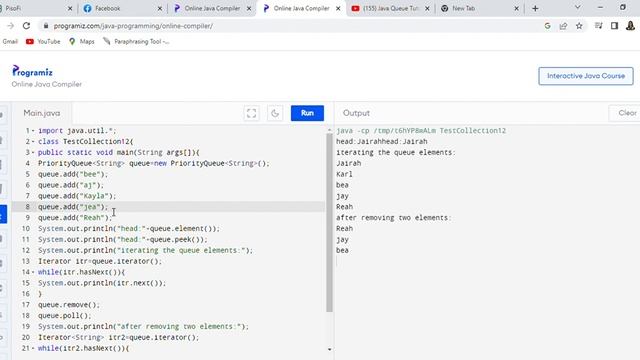Click editor scrollbar up arrow
The height and width of the screenshot is (360, 640).
tap(329, 130)
